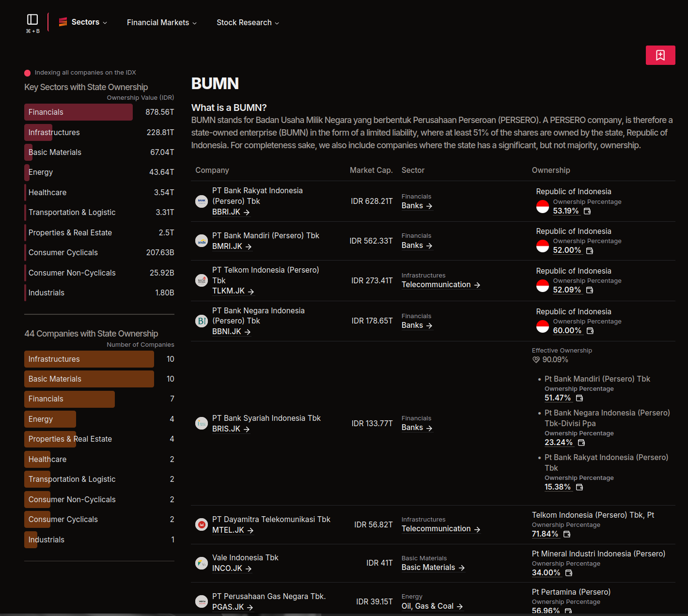Image resolution: width=688 pixels, height=616 pixels.
Task: Click the Bank Rakyat Indonesia company logo
Action: tap(202, 201)
